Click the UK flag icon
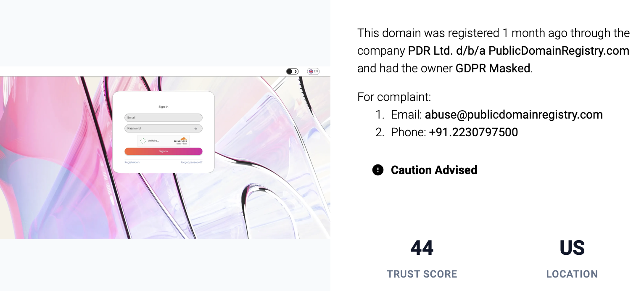 point(311,71)
